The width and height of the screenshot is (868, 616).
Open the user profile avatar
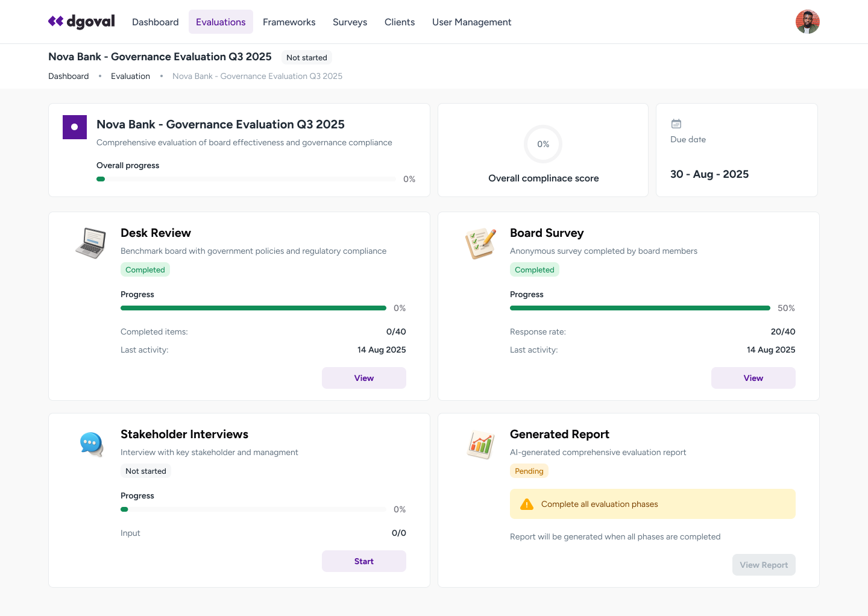click(807, 22)
